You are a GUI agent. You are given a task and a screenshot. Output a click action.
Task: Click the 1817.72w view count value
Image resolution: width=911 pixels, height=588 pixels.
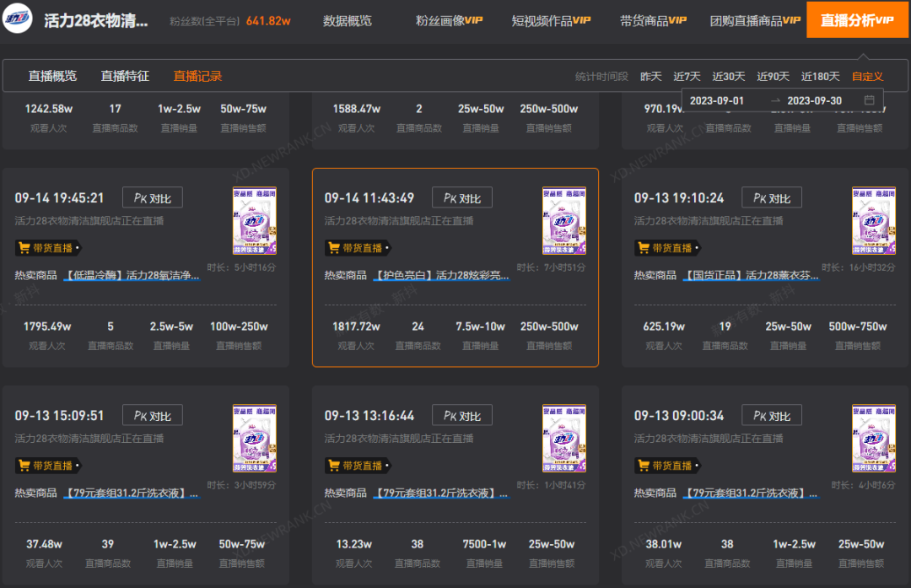(x=356, y=326)
